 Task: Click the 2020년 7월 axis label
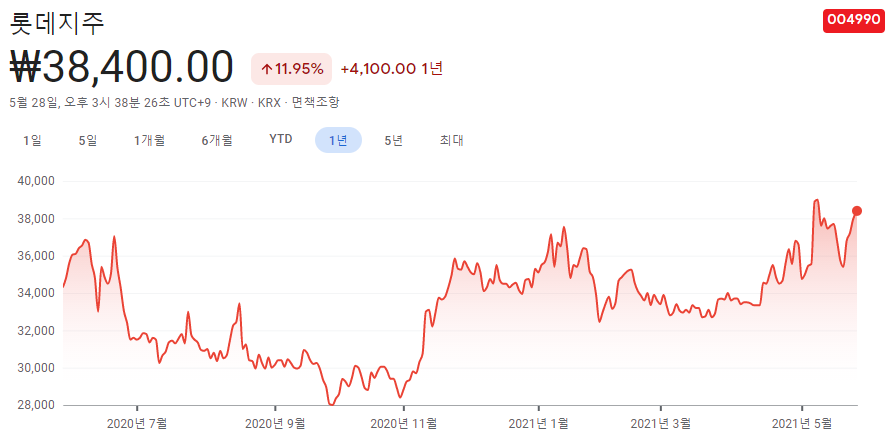pyautogui.click(x=137, y=424)
